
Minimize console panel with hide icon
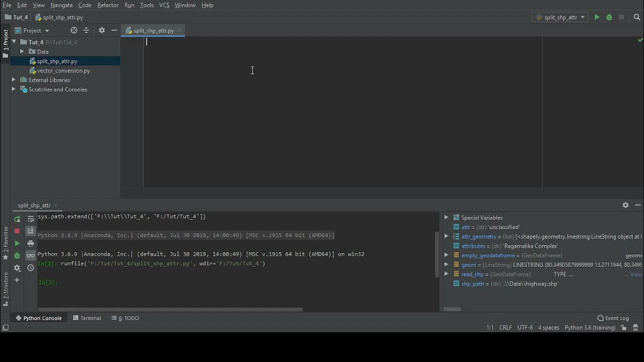point(638,205)
